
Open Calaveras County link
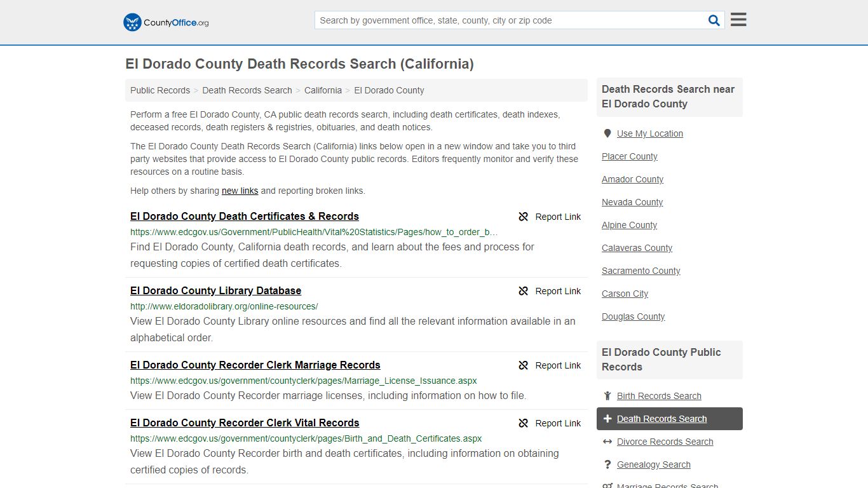click(x=637, y=248)
